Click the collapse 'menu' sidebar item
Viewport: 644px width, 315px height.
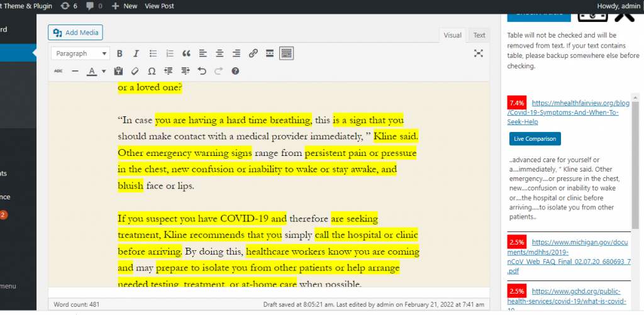click(8, 286)
